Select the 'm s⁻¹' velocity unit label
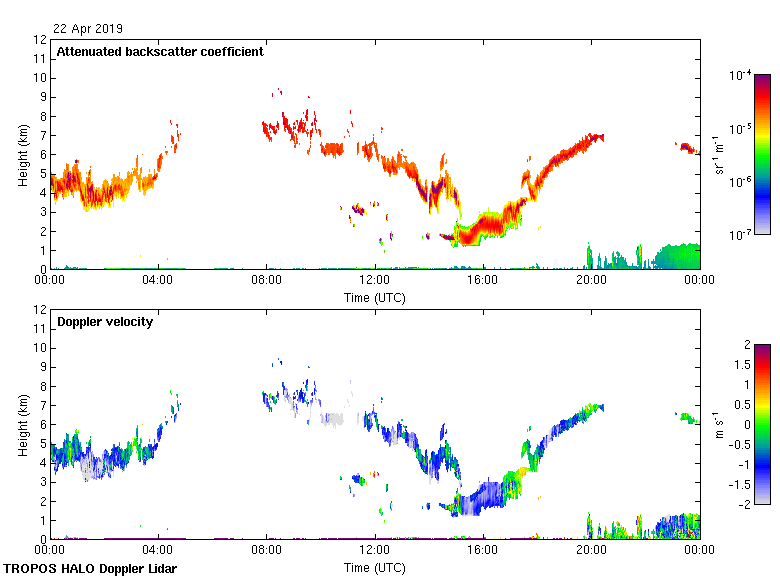 tap(719, 425)
